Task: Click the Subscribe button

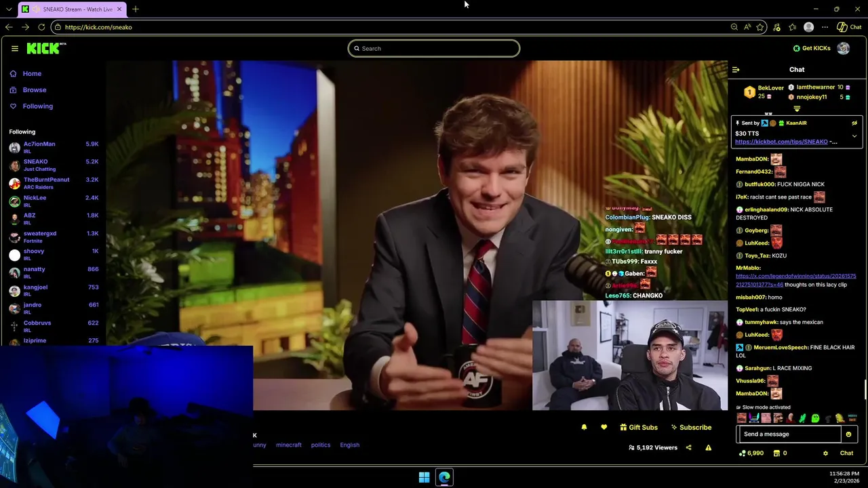Action: [691, 427]
